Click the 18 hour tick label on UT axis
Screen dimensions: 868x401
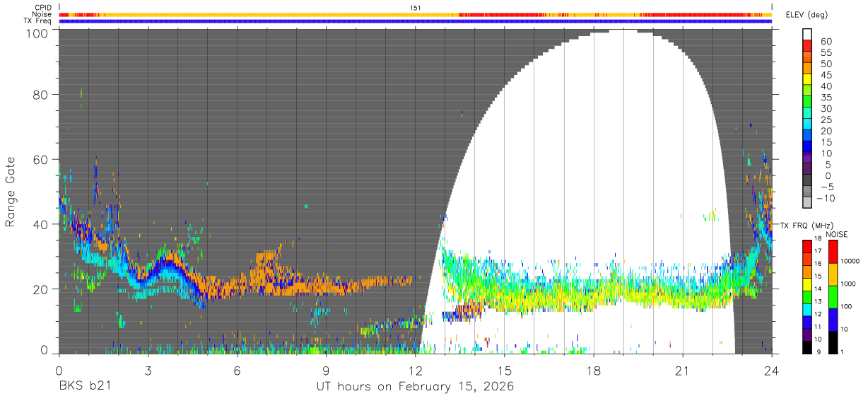tap(593, 370)
